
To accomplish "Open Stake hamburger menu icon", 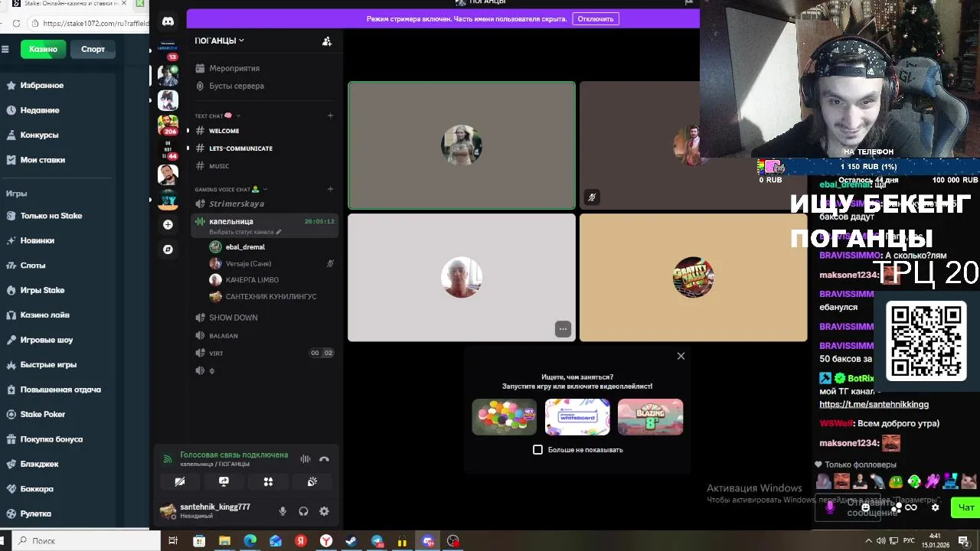I will point(5,49).
